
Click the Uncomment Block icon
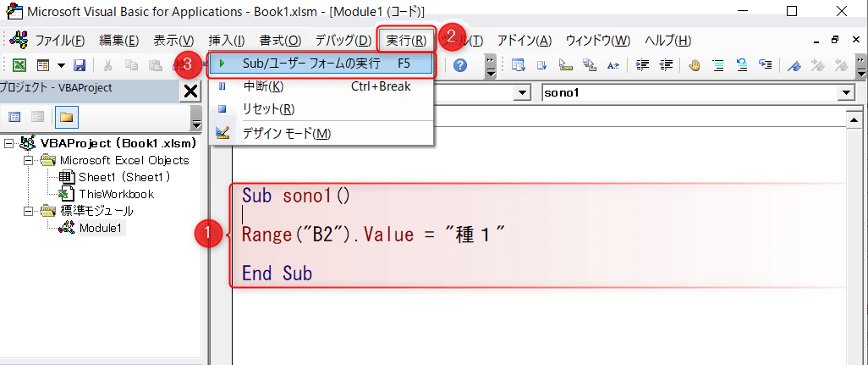742,65
